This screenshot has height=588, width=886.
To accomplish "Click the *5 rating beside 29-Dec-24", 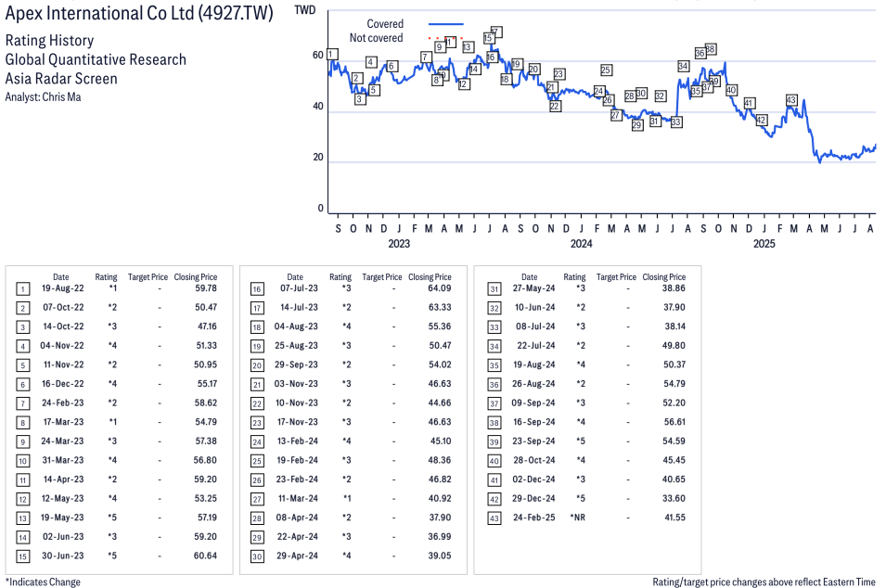I will coord(581,498).
